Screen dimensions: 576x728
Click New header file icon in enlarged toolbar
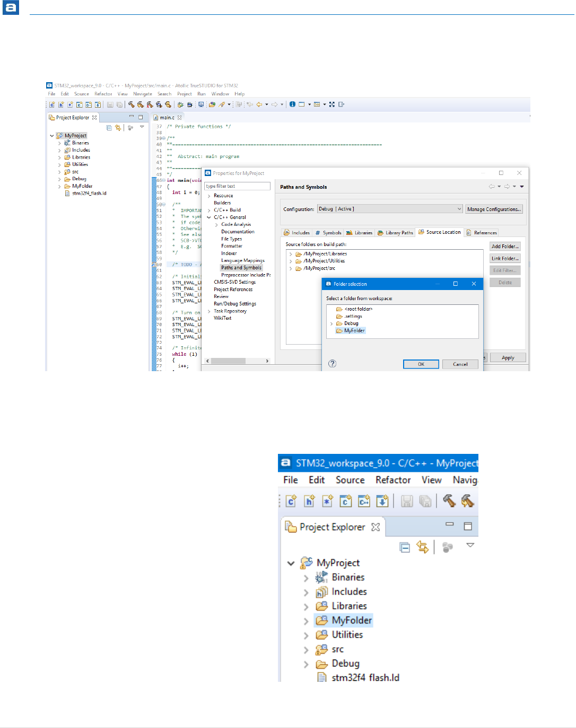pos(309,501)
